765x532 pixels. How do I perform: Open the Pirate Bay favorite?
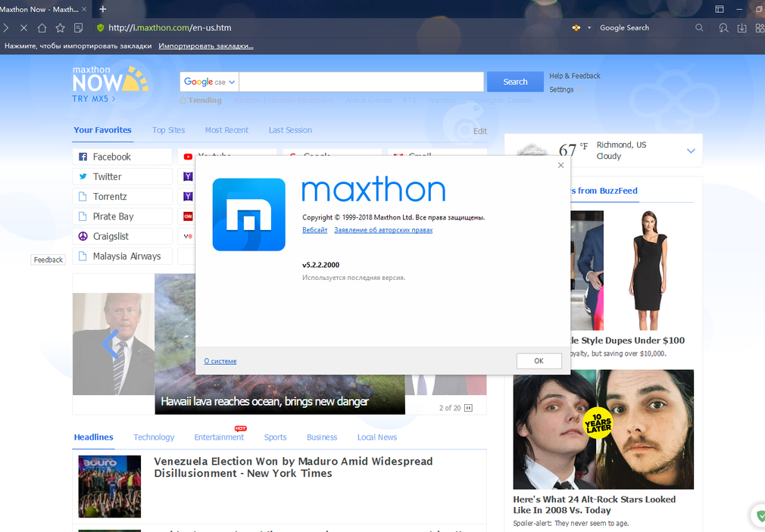tap(123, 216)
